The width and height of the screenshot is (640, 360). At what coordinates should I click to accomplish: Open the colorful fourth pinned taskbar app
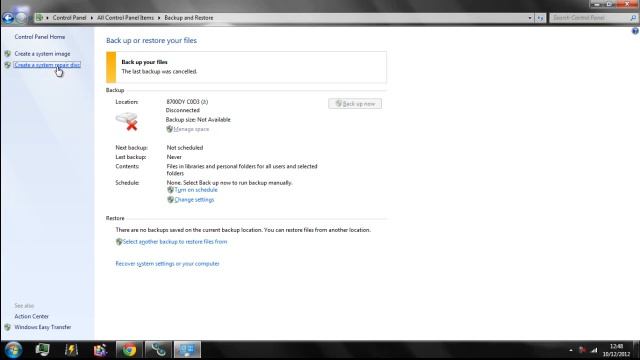point(100,350)
